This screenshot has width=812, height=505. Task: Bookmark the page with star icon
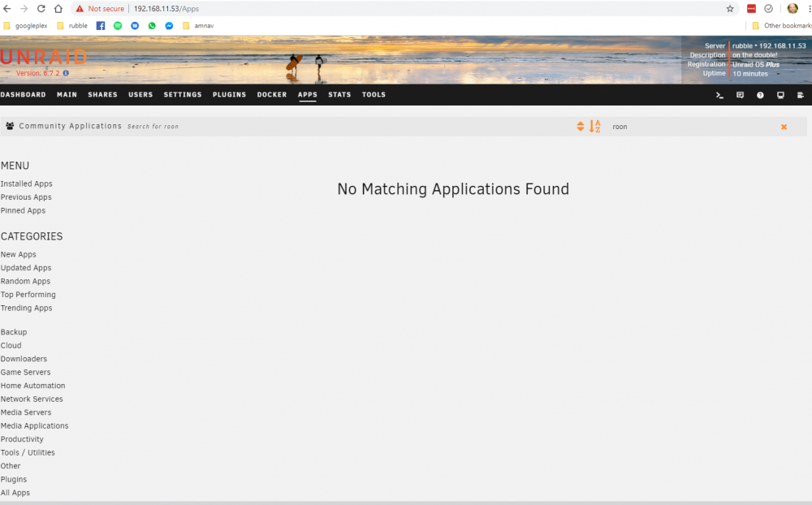click(x=730, y=9)
